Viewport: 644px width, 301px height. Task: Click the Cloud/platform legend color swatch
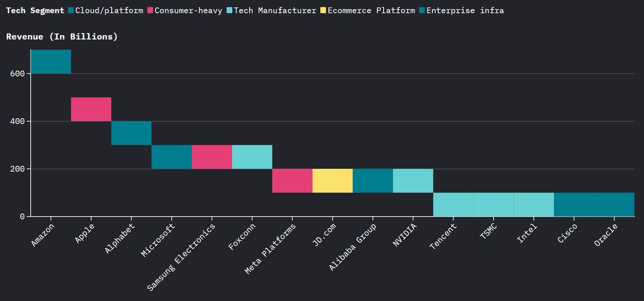click(x=71, y=10)
